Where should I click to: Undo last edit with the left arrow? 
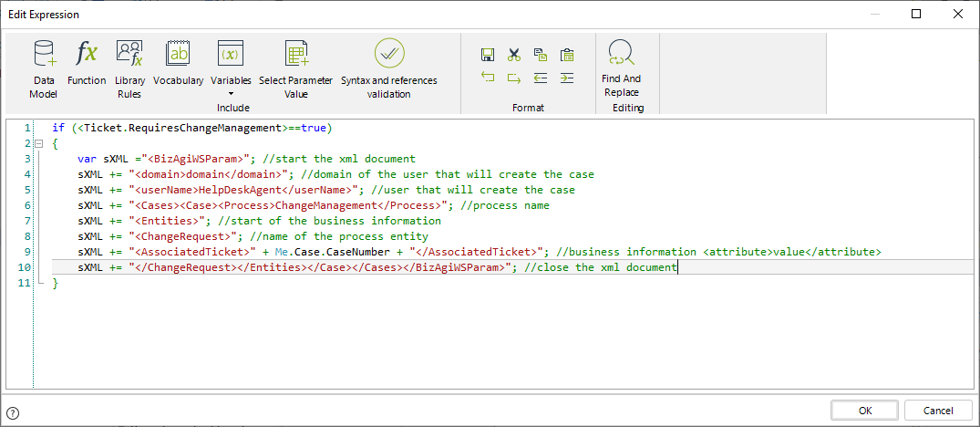coord(488,78)
